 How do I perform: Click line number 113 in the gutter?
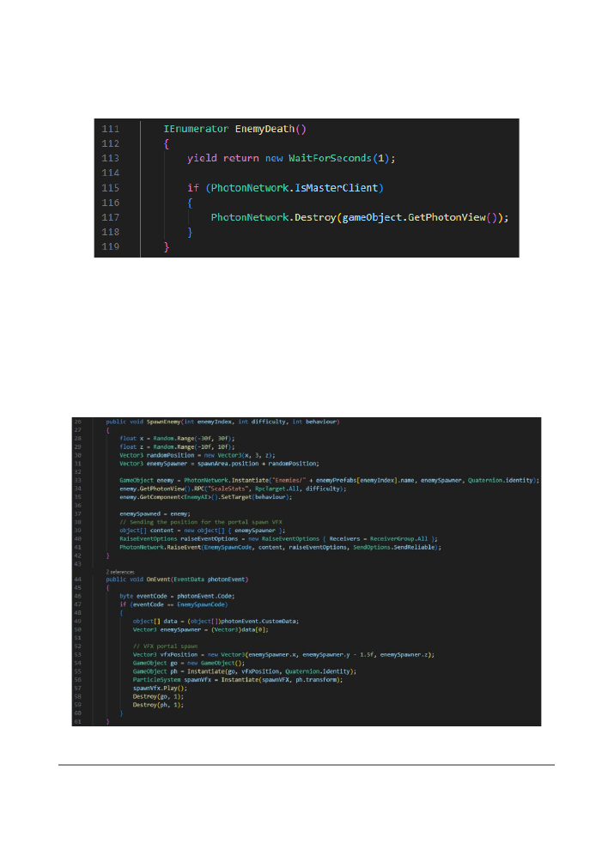pos(110,158)
